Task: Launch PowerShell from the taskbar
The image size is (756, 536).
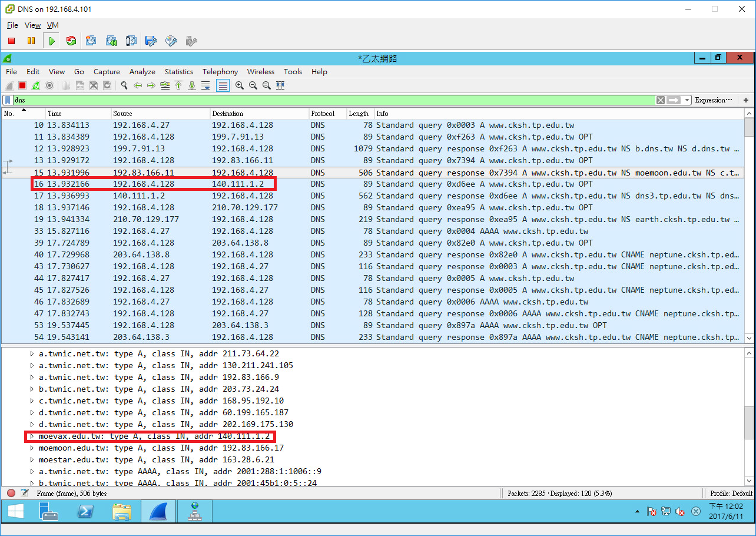Action: click(x=86, y=511)
